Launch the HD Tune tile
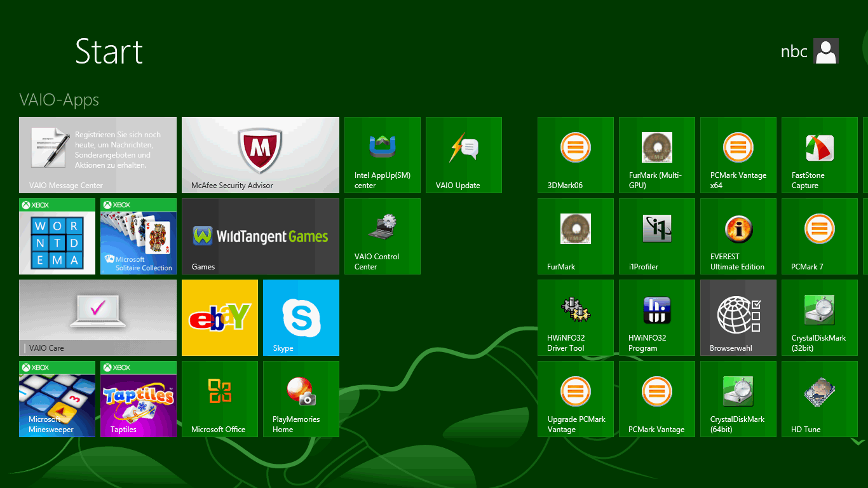 point(820,399)
